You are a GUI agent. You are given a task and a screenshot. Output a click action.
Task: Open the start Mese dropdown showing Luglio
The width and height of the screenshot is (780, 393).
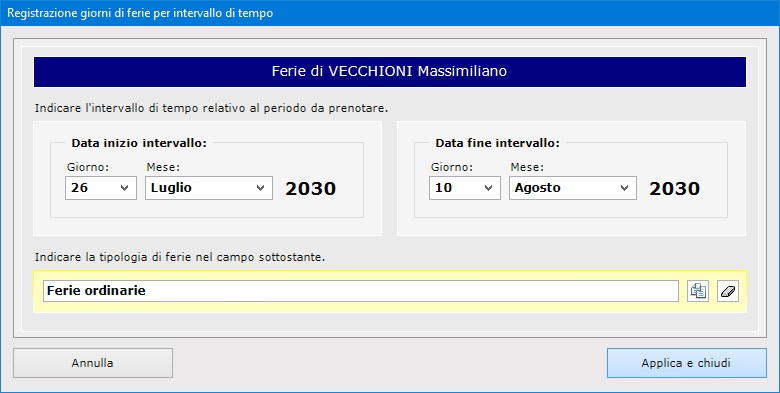[209, 188]
